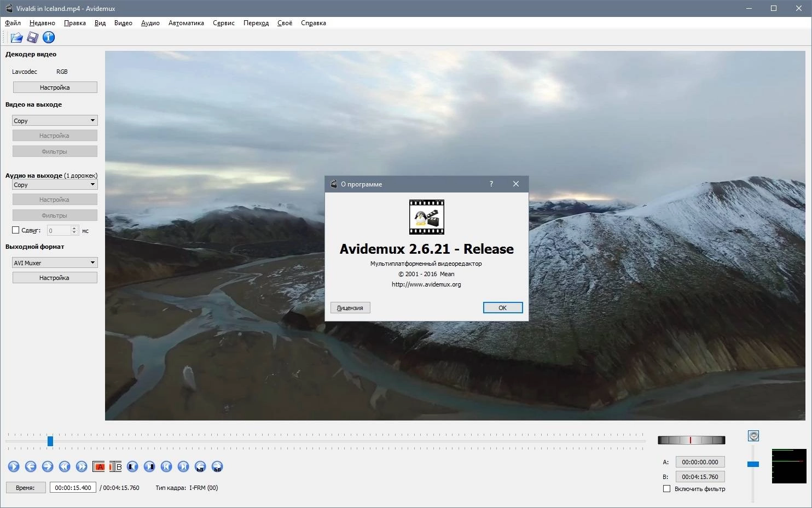Click the Avidemux icon in the main title bar

(x=9, y=8)
